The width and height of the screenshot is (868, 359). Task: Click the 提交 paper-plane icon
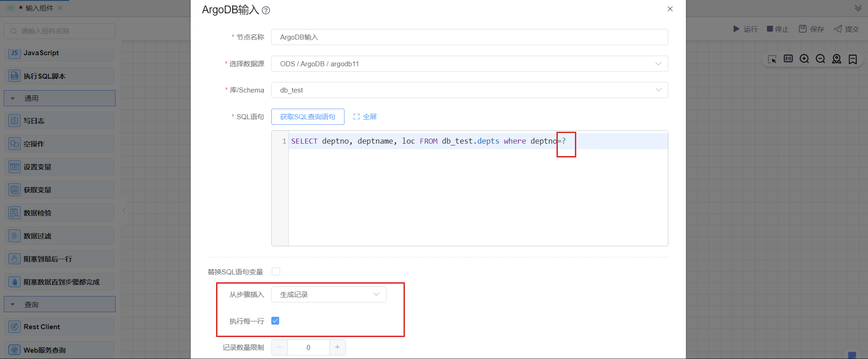coord(838,29)
